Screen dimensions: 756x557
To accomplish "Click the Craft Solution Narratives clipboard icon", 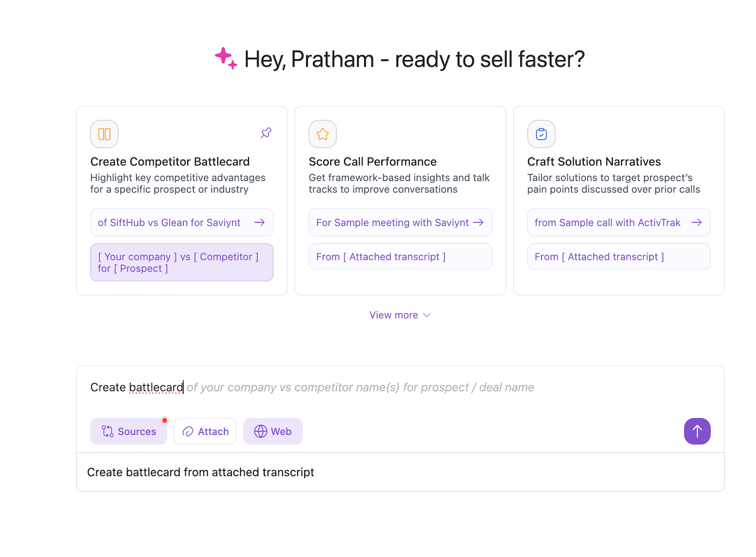I will (x=541, y=134).
